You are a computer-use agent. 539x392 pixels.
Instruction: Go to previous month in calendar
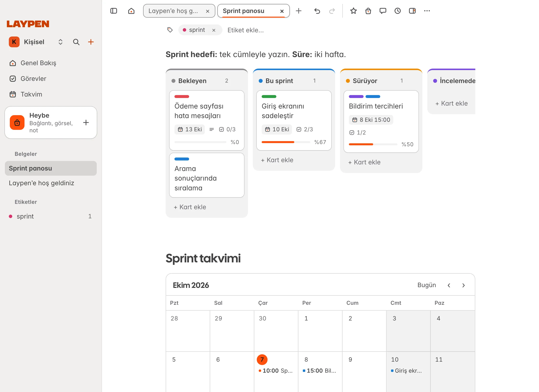(449, 285)
